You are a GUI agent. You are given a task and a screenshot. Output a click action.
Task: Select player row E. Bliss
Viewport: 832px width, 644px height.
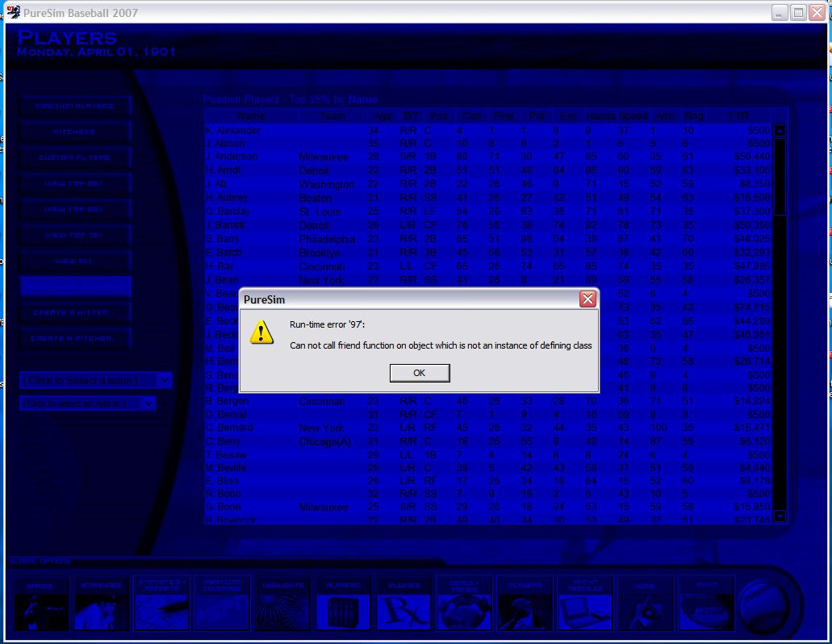point(488,481)
